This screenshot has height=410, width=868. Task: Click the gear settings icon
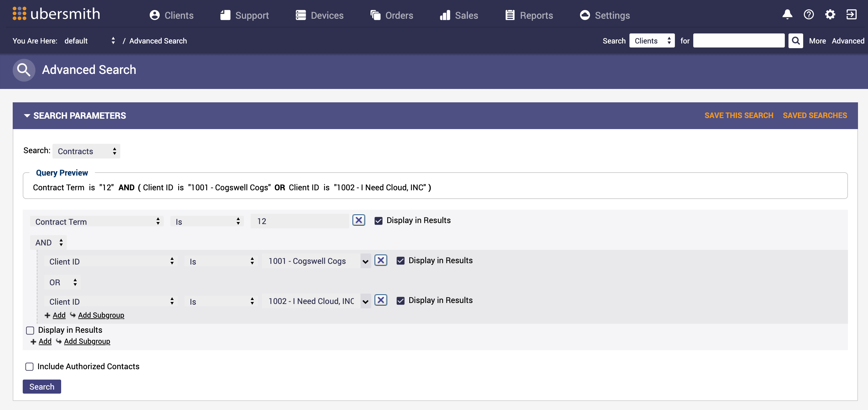click(830, 14)
